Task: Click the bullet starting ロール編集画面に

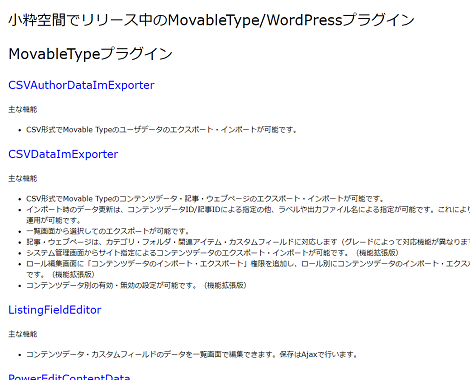Action: pos(248,269)
